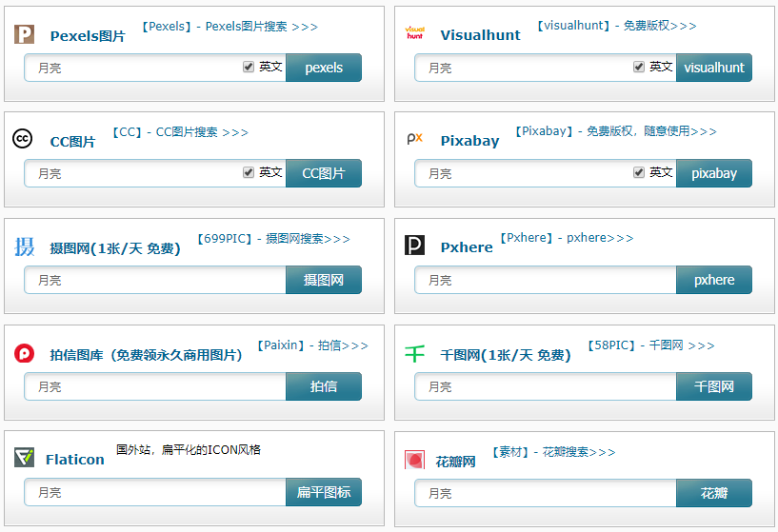The image size is (778, 532).
Task: Click the 拍信 search button
Action: 324,386
